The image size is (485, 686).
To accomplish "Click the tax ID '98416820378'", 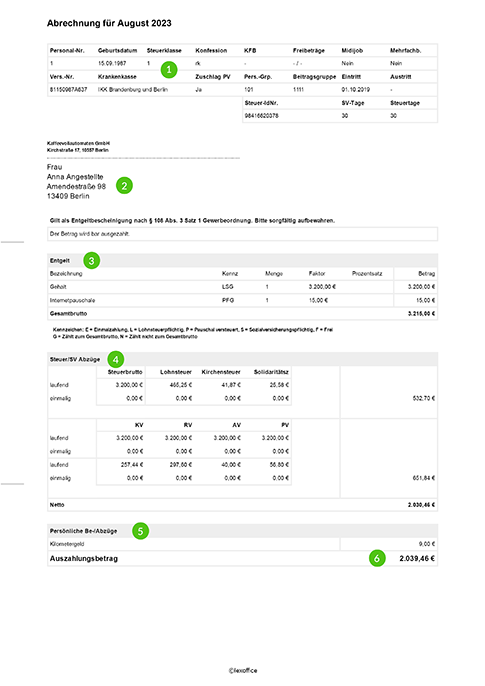I will pos(261,116).
